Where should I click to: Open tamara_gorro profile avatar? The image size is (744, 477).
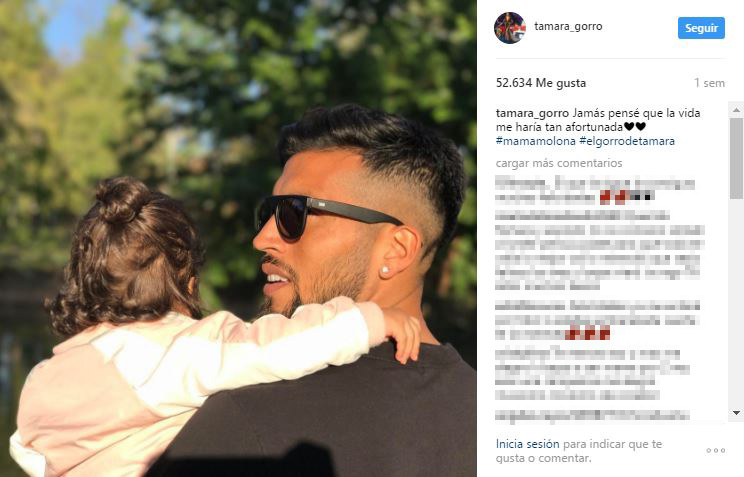coord(510,28)
